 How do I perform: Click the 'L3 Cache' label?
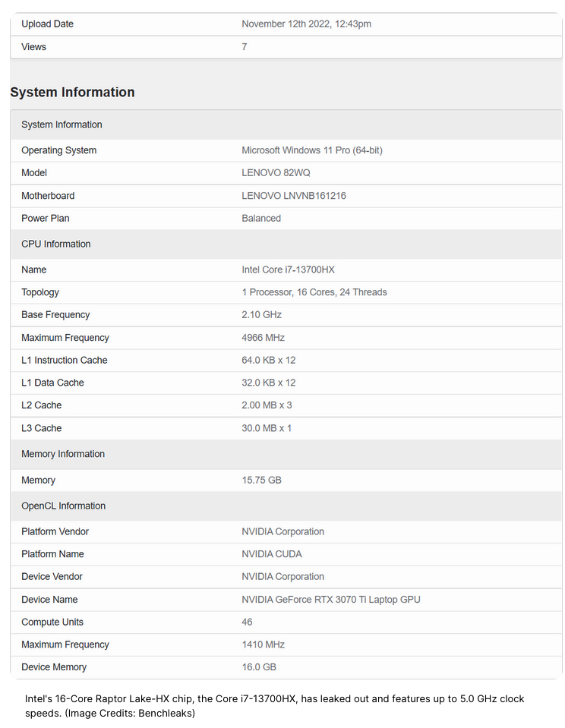pyautogui.click(x=41, y=429)
